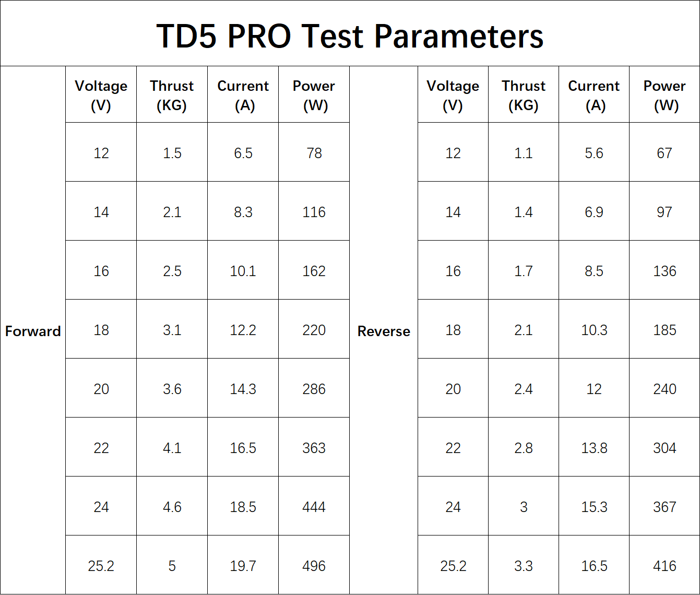Select the Reverse section label cell
The height and width of the screenshot is (595, 700).
(x=384, y=331)
